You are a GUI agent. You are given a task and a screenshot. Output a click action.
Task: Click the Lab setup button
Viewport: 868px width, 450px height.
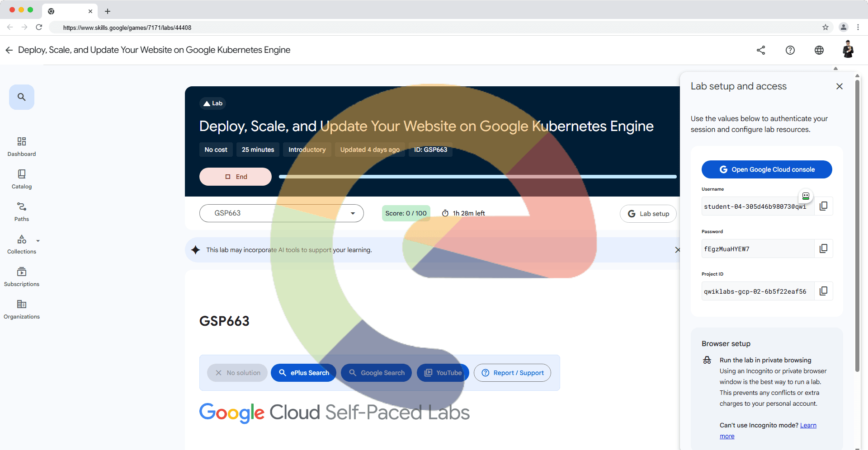pyautogui.click(x=648, y=214)
